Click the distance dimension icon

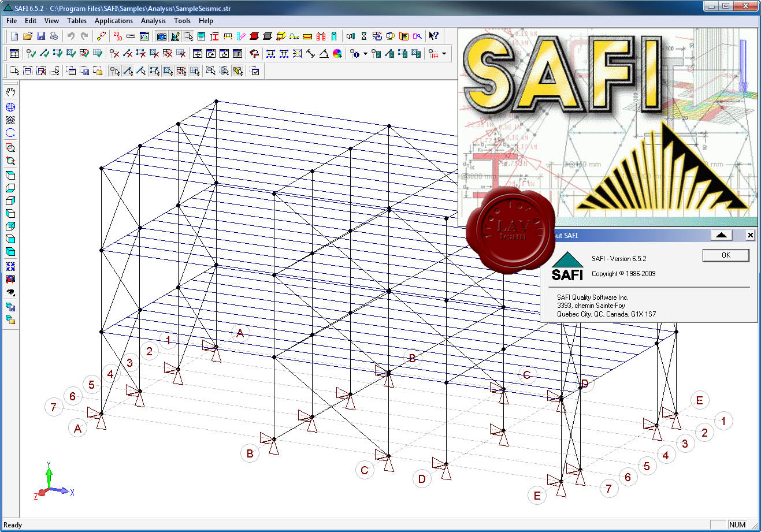[x=310, y=54]
